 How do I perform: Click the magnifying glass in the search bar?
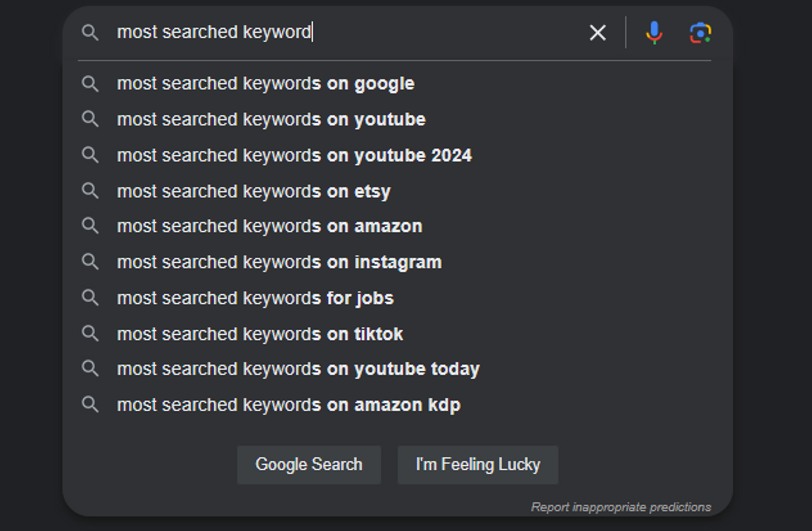tap(91, 32)
